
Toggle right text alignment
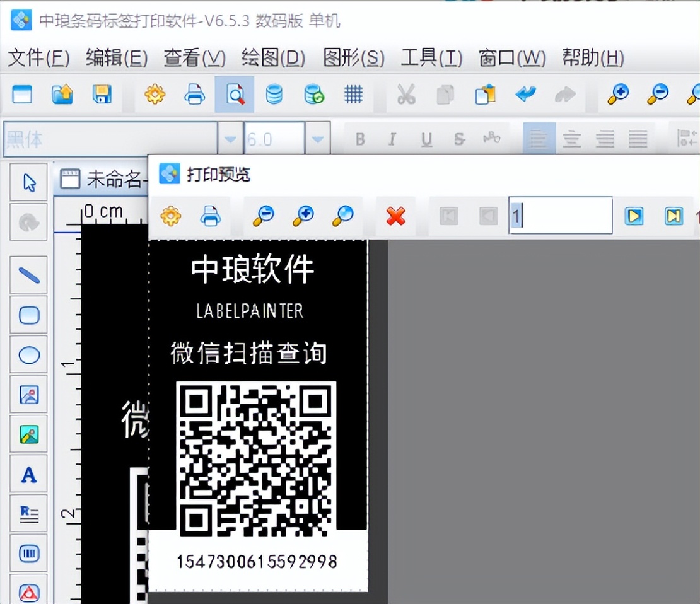pos(605,139)
